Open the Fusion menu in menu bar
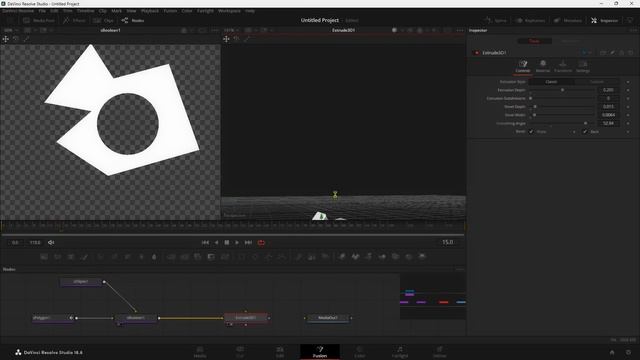The width and height of the screenshot is (640, 360). tap(170, 11)
